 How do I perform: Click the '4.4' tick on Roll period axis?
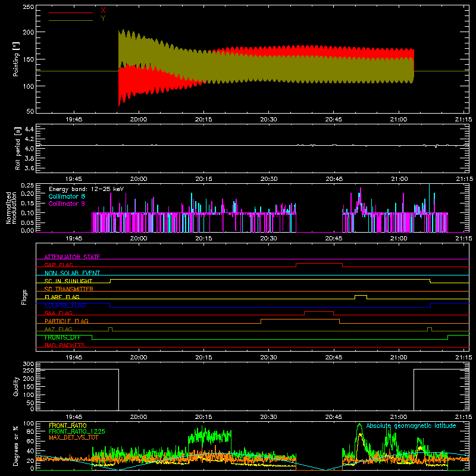tap(29, 130)
